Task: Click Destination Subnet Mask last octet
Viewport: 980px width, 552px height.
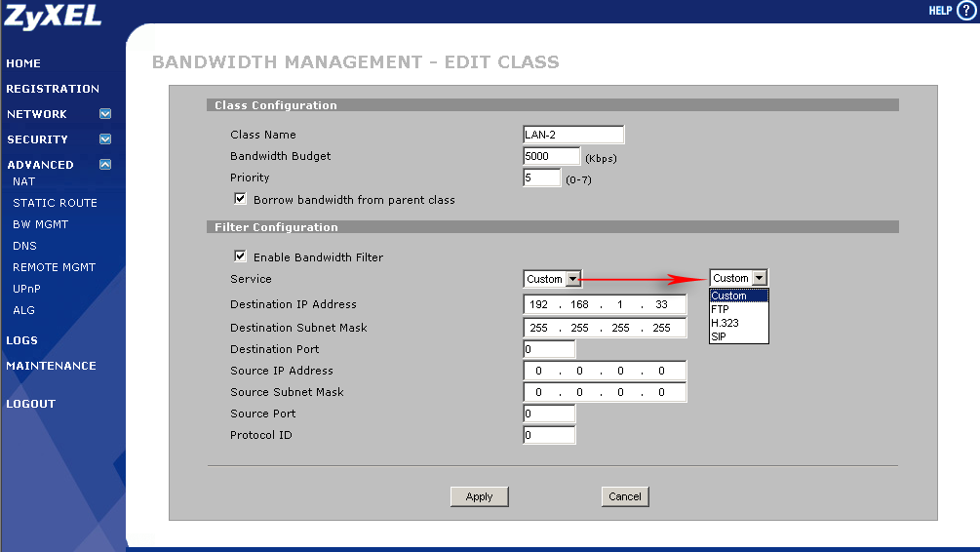Action: pyautogui.click(x=661, y=328)
